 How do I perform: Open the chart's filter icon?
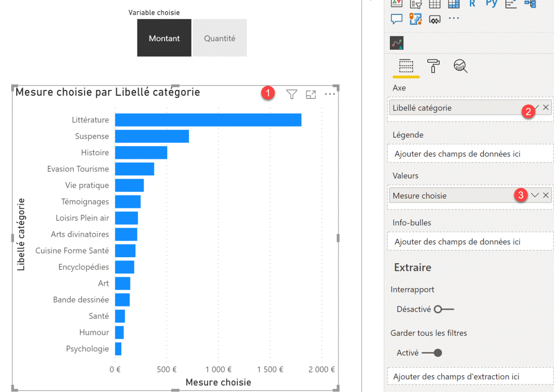click(x=291, y=94)
